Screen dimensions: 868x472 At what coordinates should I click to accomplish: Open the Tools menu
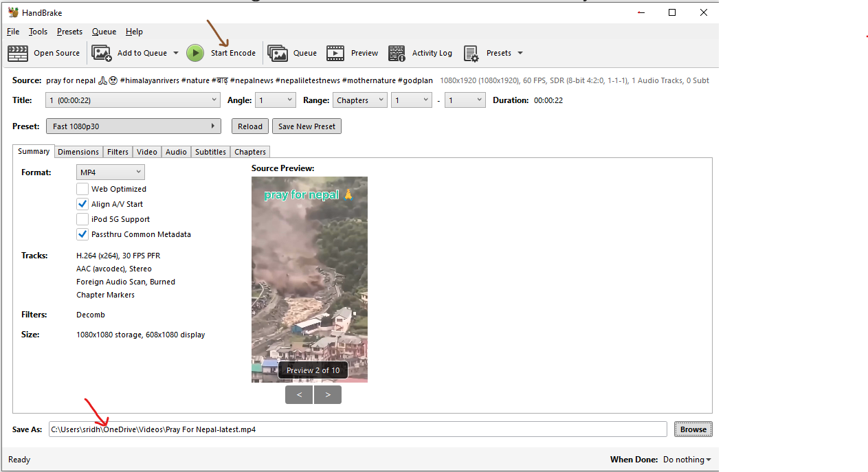click(38, 32)
